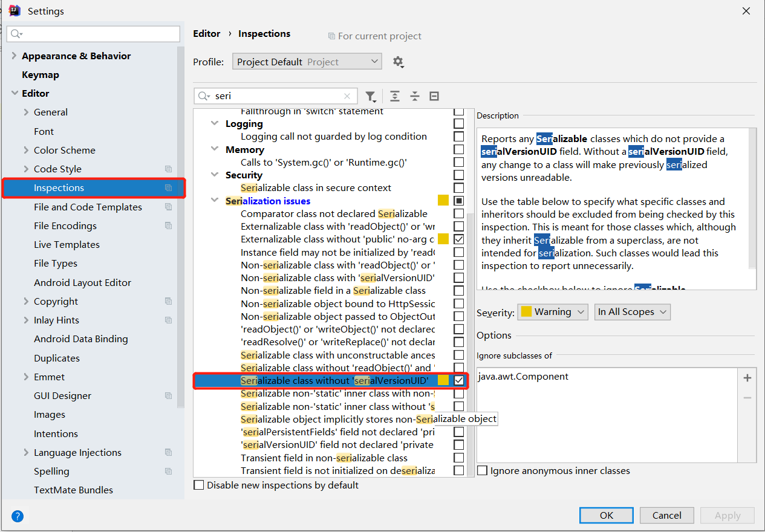Check 'Disable new inspections by default'
Viewport: 765px width, 532px height.
tap(198, 485)
